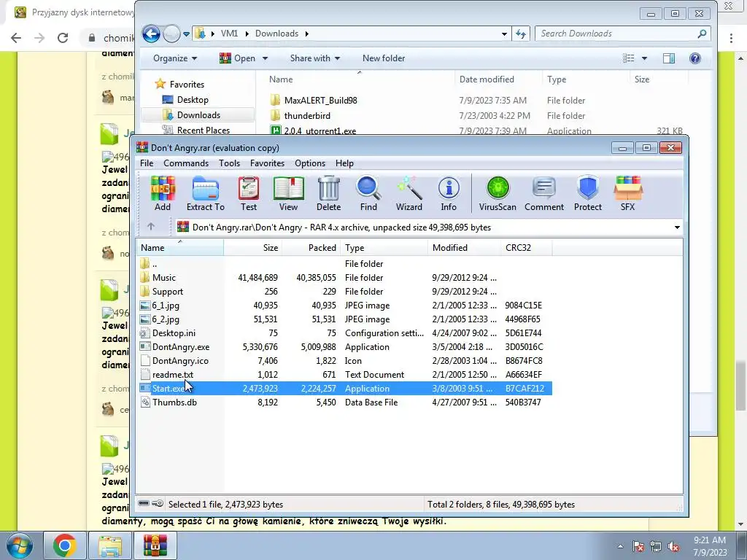
Task: Sort by CRC32 column header
Action: pos(527,248)
